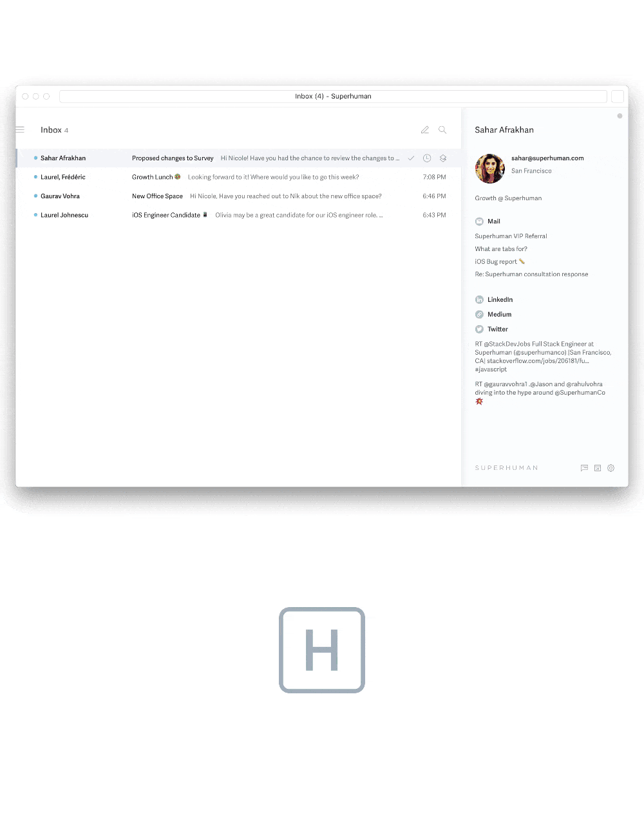The width and height of the screenshot is (644, 824).
Task: Open iOS Bug report thread
Action: 500,262
